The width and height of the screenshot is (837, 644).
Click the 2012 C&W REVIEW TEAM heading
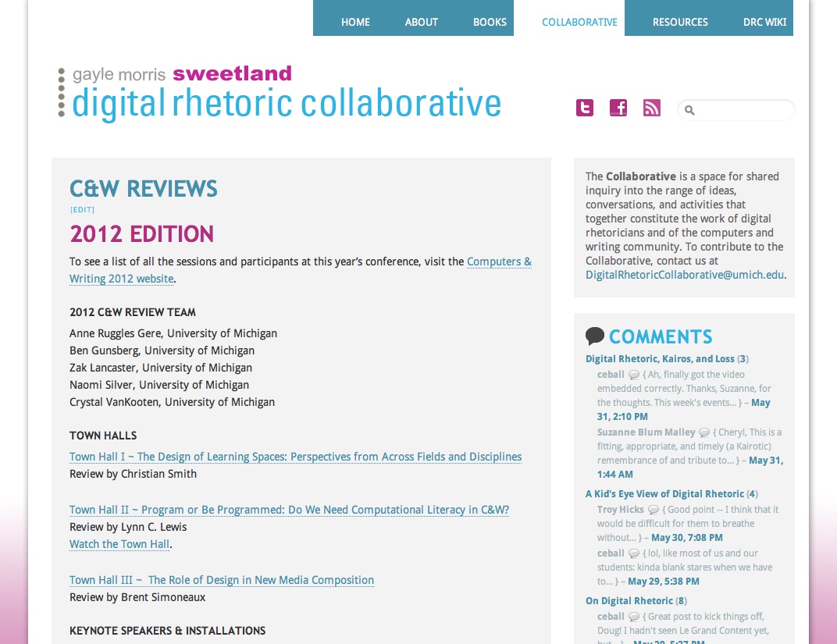(x=133, y=312)
